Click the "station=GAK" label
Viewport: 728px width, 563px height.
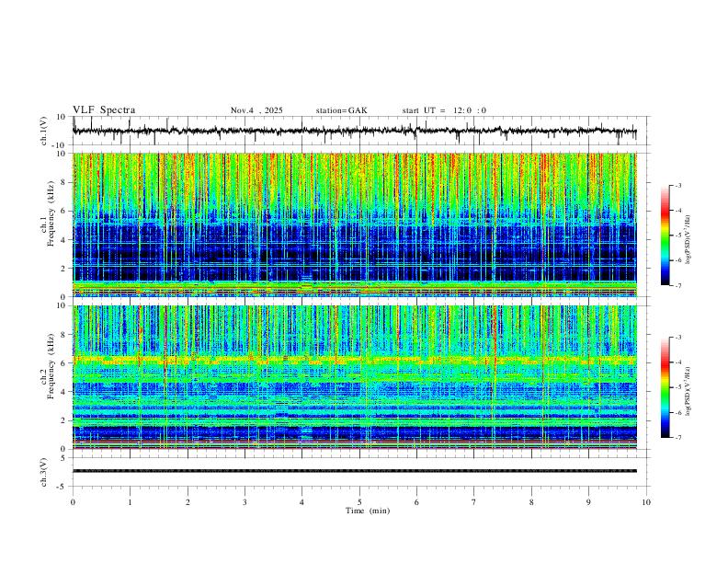(x=342, y=110)
